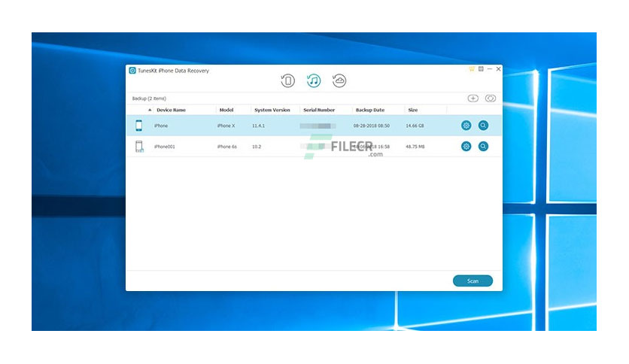Sort by Size column header
The image size is (629, 364).
[413, 110]
